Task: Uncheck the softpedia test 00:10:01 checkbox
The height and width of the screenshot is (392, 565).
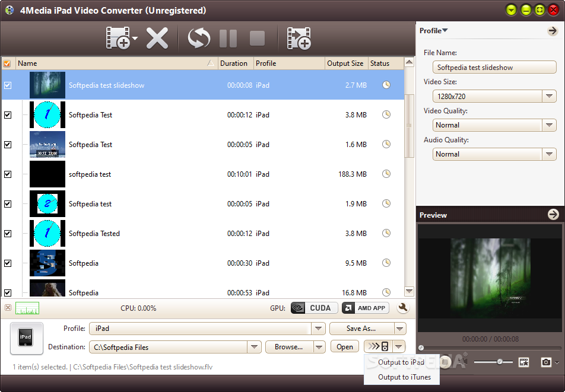Action: click(8, 174)
